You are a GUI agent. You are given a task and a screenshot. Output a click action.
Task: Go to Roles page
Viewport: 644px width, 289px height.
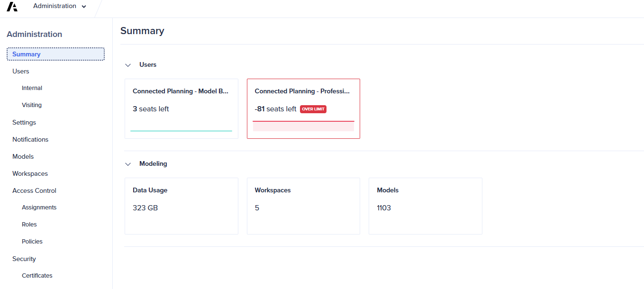coord(29,225)
